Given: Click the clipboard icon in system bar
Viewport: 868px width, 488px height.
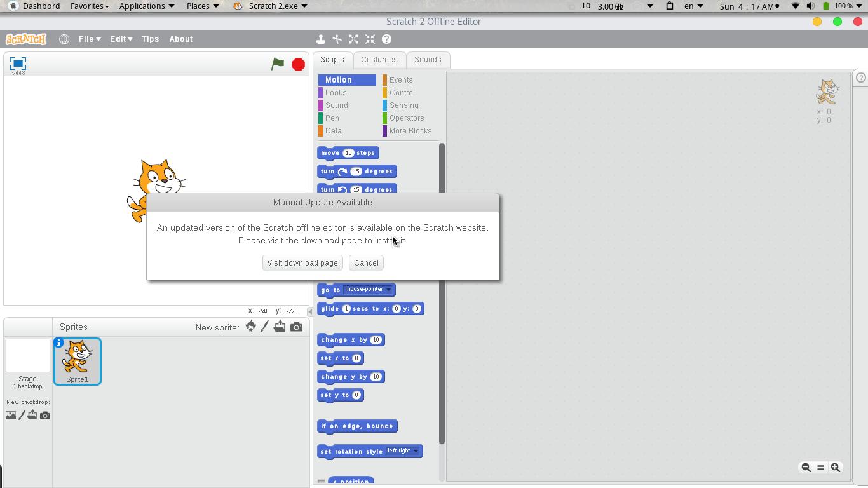Looking at the screenshot, I should coord(669,6).
